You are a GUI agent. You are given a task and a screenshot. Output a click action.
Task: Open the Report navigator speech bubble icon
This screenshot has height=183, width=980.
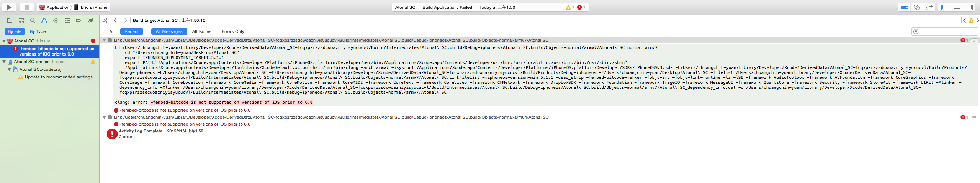tap(90, 20)
